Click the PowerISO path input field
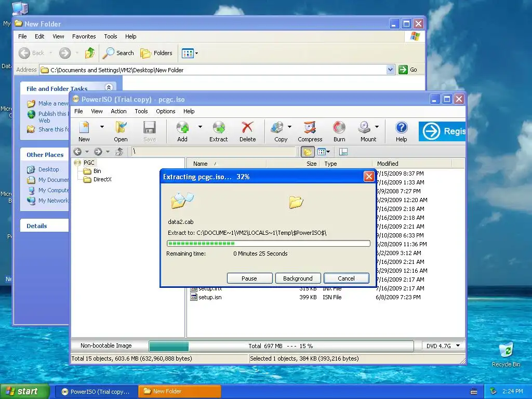This screenshot has width=532, height=399. coord(213,152)
